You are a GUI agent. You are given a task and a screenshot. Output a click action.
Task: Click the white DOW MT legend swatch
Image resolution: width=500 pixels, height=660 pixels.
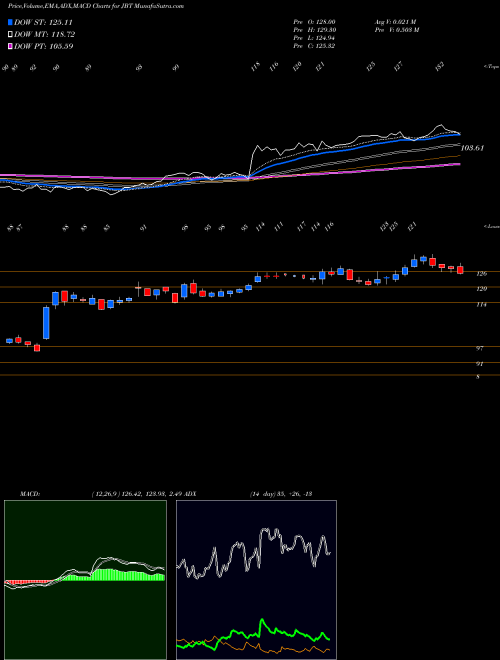[x=11, y=34]
